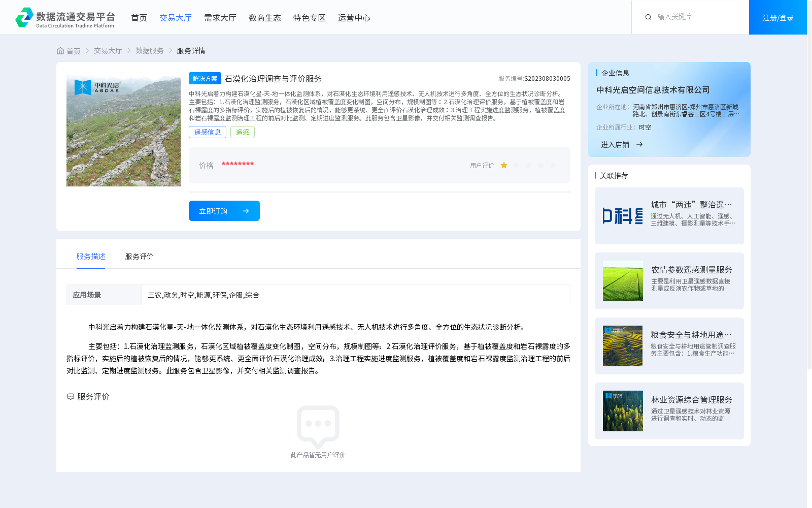The width and height of the screenshot is (812, 508).
Task: Click the empty review speech bubble icon
Action: 318,426
